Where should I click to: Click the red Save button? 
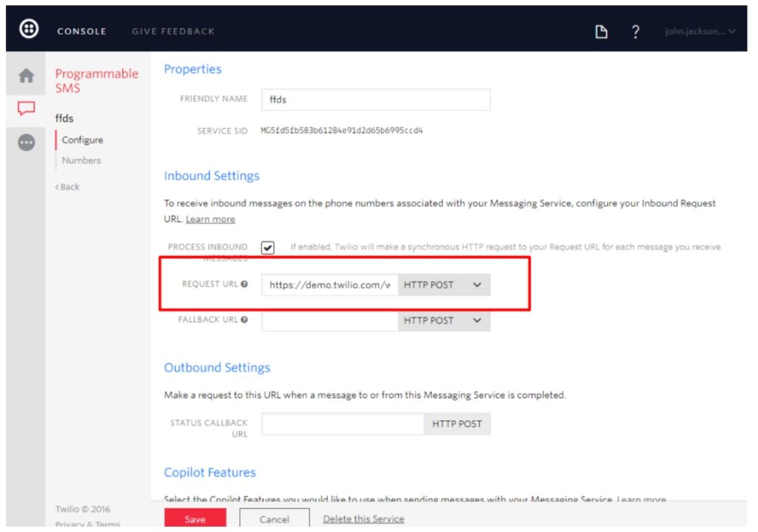(195, 519)
